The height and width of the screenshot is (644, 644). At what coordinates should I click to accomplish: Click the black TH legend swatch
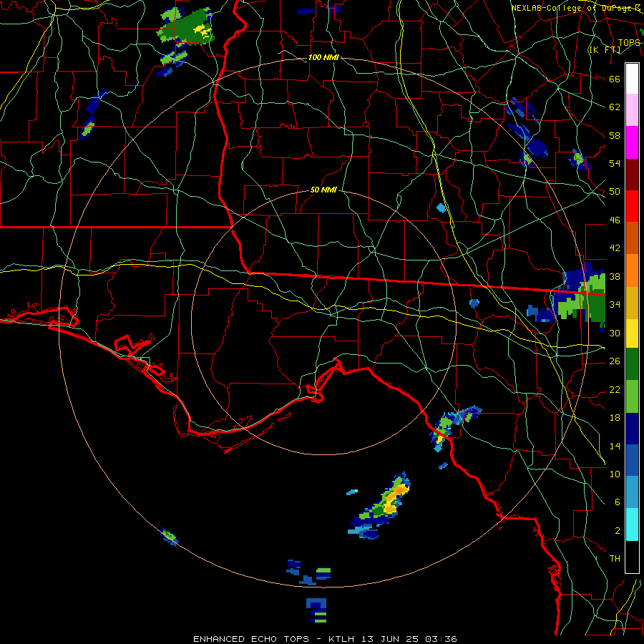pyautogui.click(x=632, y=557)
